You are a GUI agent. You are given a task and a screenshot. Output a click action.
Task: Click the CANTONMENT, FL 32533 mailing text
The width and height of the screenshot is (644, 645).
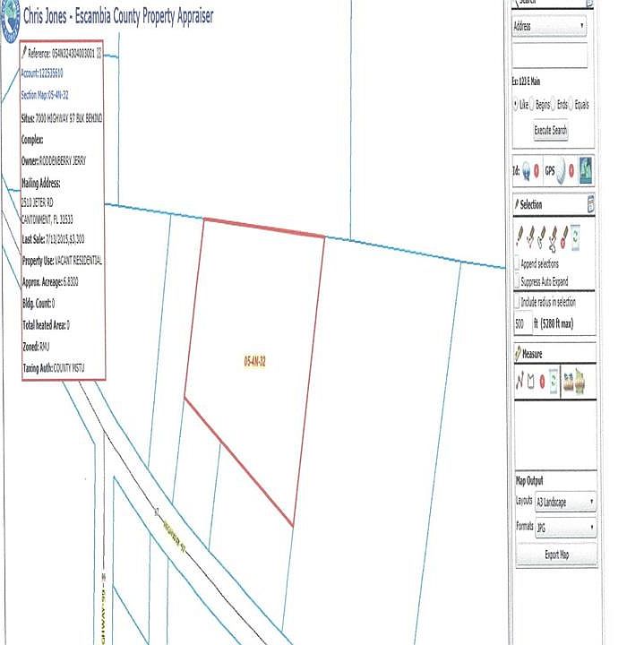(47, 219)
